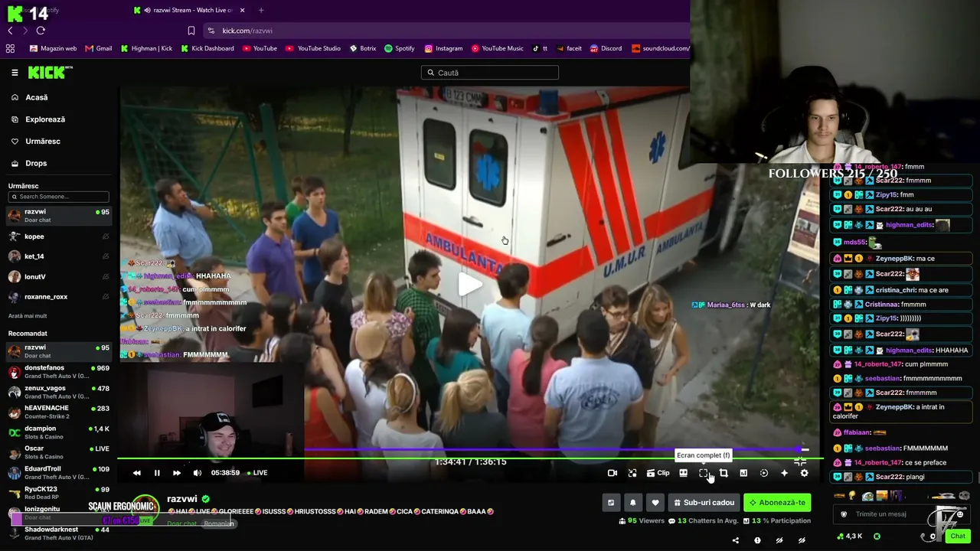
Task: Open the browser apps grid icon
Action: 10,48
